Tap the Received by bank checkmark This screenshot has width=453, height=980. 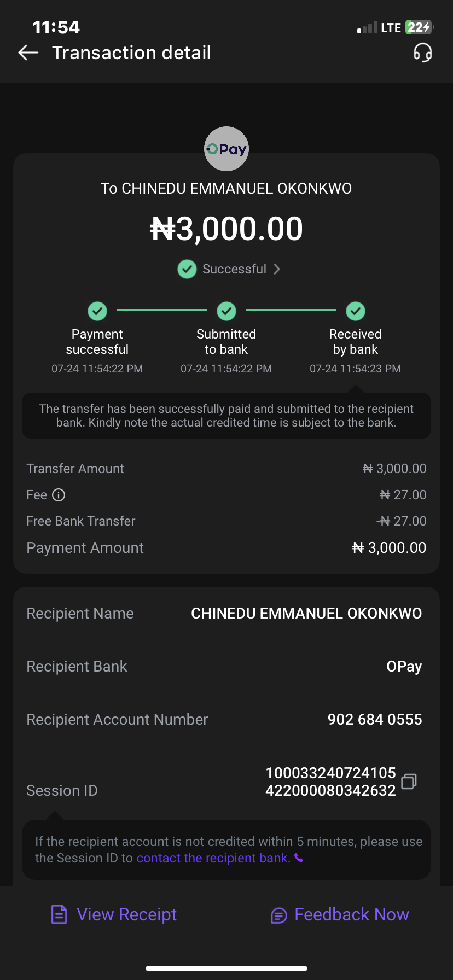click(x=356, y=311)
